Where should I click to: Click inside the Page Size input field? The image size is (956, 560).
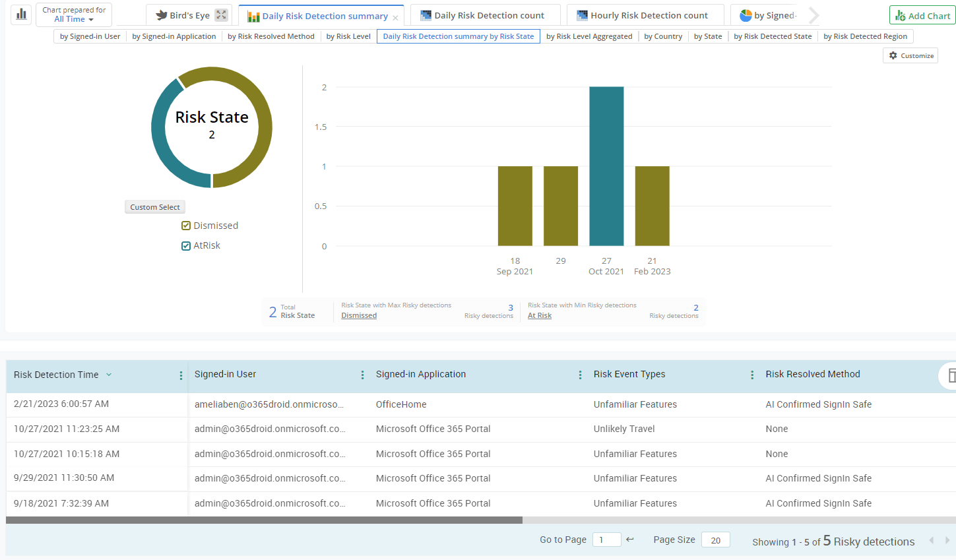point(715,540)
